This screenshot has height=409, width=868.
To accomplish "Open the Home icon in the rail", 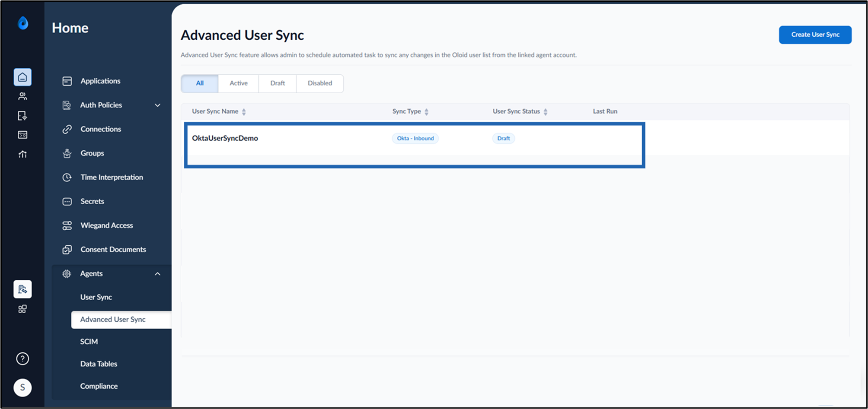I will click(22, 77).
